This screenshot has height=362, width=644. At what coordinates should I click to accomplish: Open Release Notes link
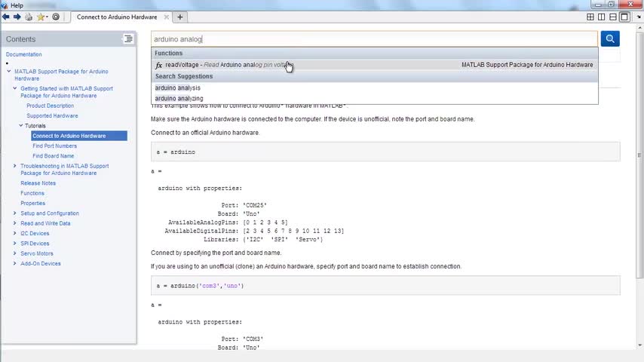38,183
